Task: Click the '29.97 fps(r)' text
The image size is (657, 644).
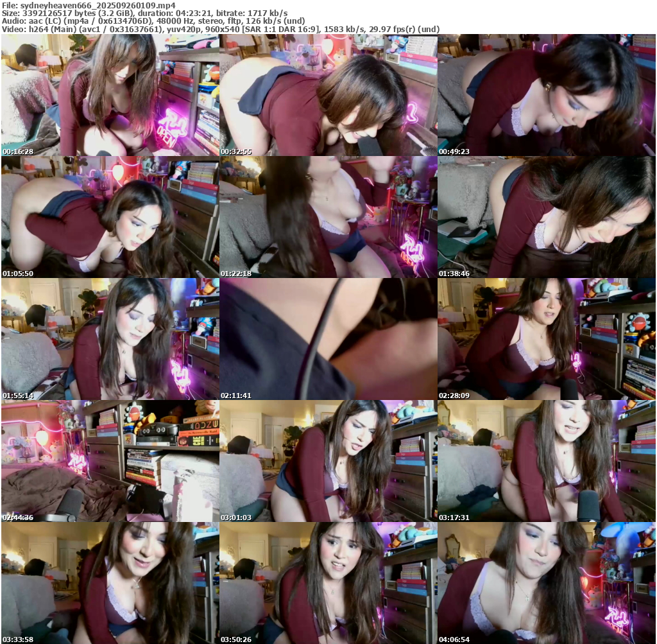Action: [392, 30]
